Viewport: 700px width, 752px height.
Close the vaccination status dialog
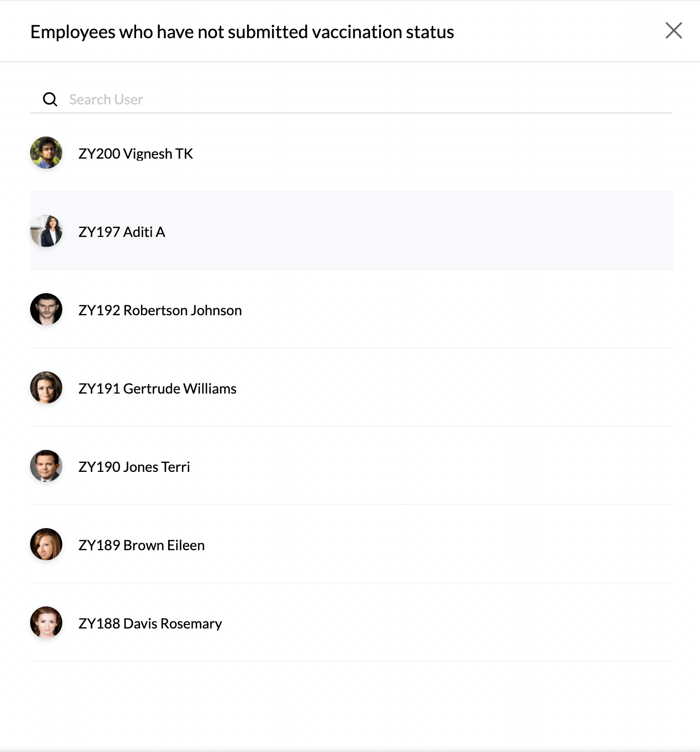[x=673, y=31]
